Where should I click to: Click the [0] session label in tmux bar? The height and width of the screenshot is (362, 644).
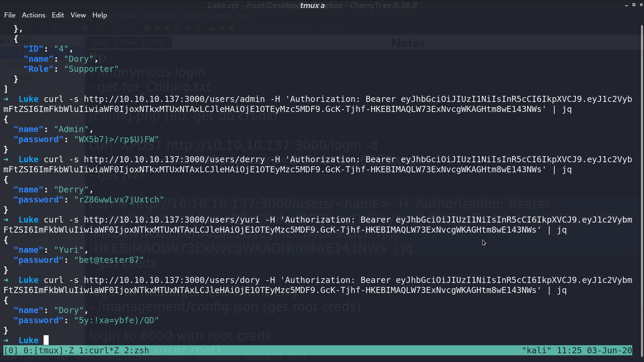(x=11, y=351)
